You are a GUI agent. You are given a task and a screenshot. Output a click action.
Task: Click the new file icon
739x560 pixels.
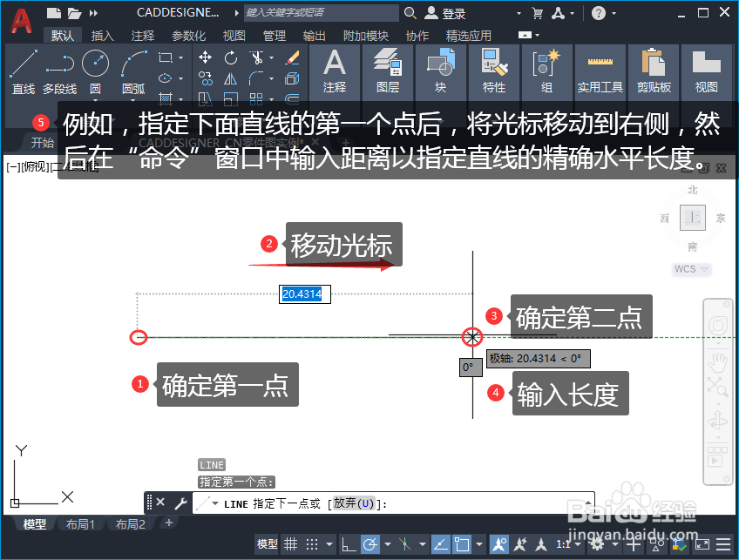(54, 13)
